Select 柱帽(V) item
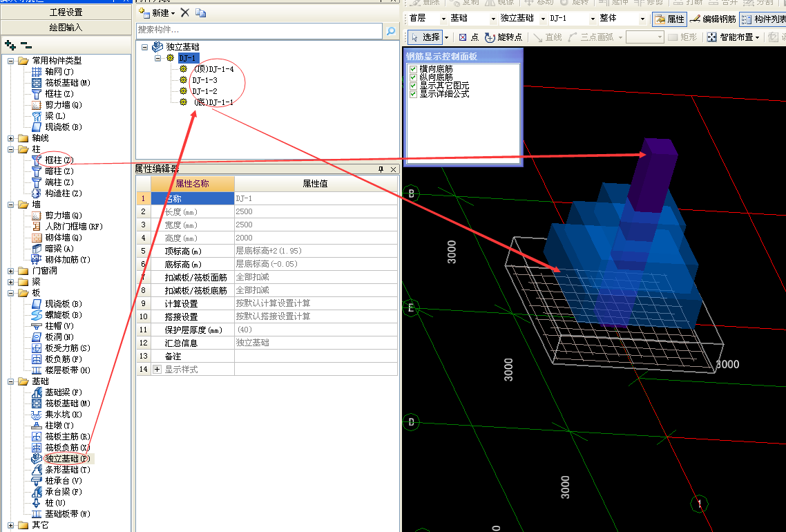786x532 pixels. 52,326
